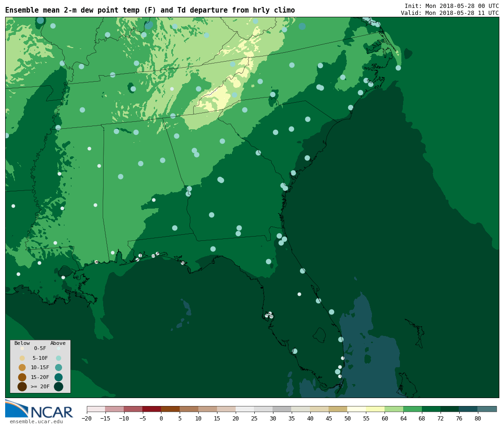Click the brown colorbar segment between 0 and 5
504x427 pixels.
point(170,409)
